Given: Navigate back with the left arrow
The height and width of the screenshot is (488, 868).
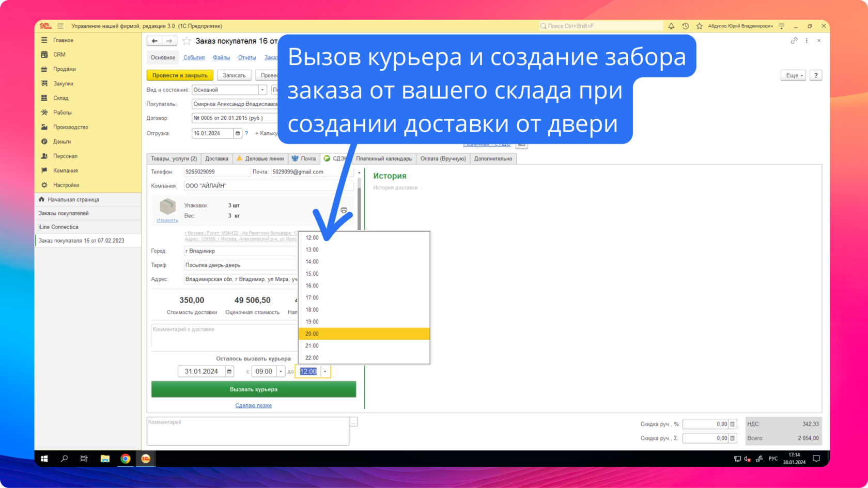Looking at the screenshot, I should pyautogui.click(x=154, y=41).
